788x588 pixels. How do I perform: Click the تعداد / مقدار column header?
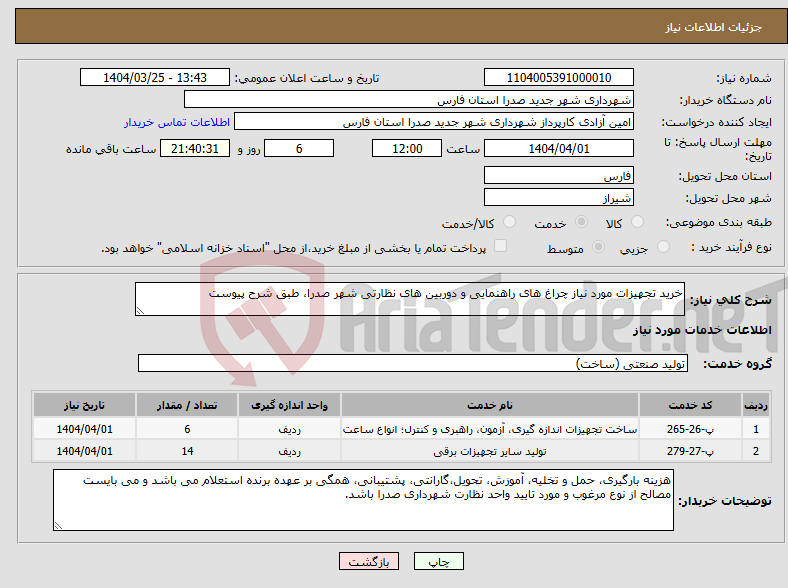pyautogui.click(x=187, y=405)
